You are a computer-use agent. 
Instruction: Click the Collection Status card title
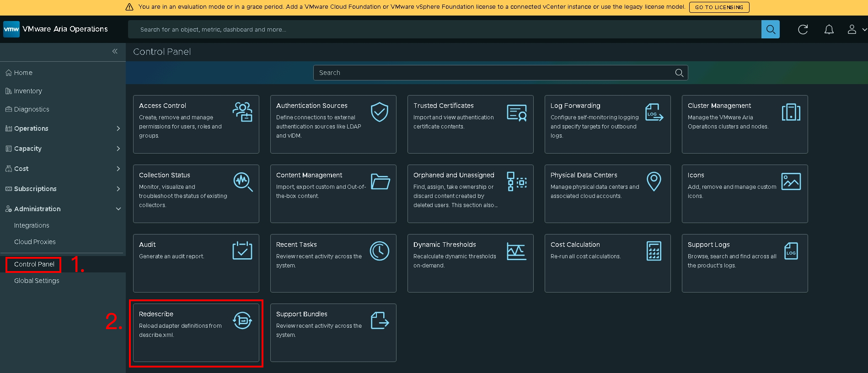pyautogui.click(x=165, y=175)
